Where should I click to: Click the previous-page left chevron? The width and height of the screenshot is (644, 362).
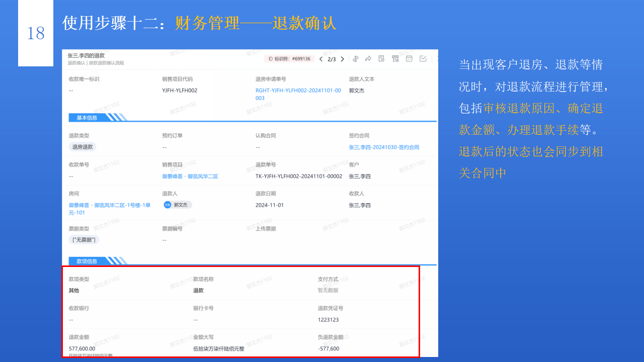(x=321, y=59)
